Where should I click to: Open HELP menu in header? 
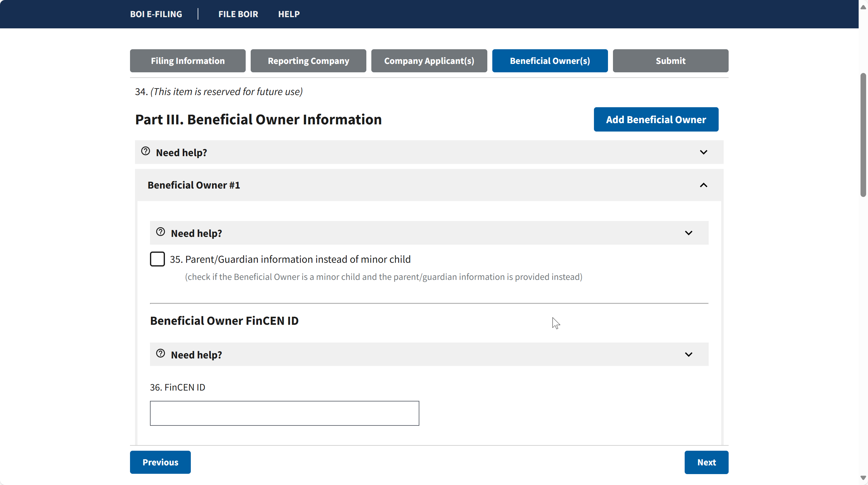click(289, 14)
